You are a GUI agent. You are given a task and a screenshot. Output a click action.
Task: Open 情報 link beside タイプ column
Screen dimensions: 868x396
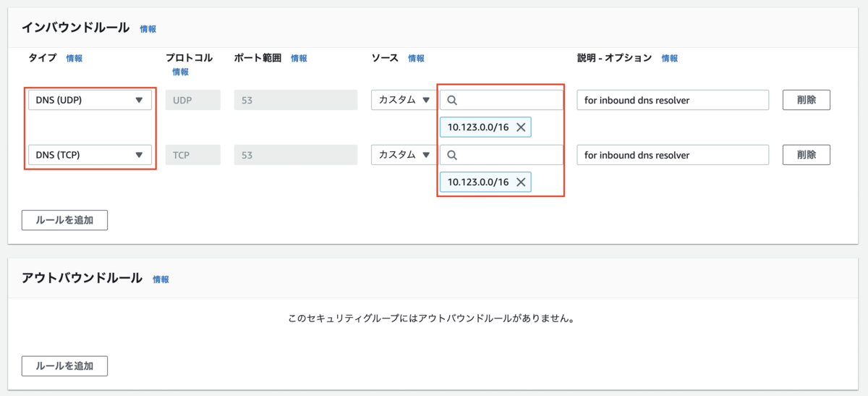(x=74, y=59)
